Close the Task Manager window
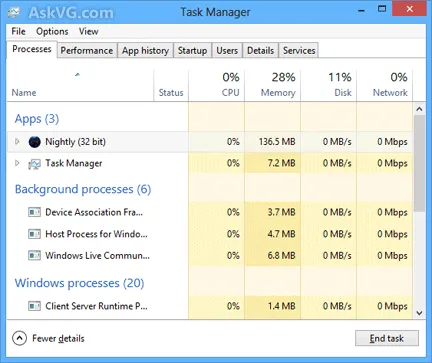432x363 pixels. tap(409, 9)
